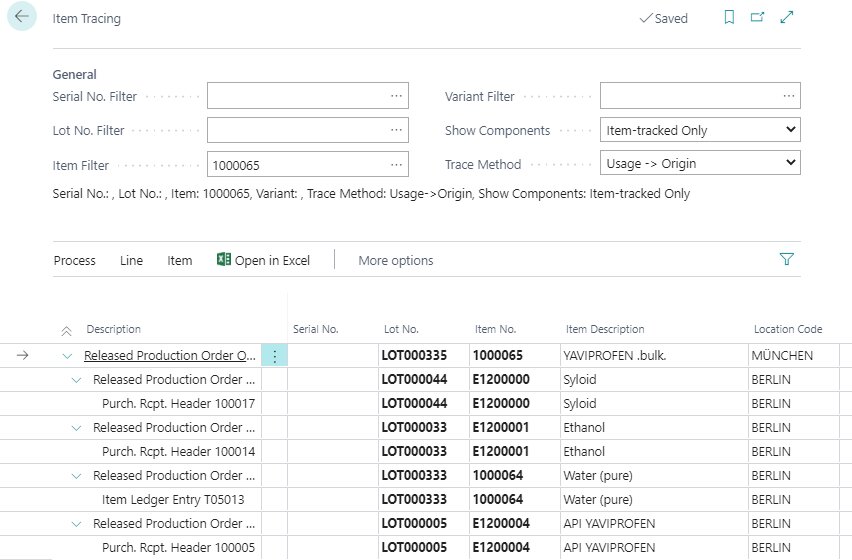Click More options
The image size is (852, 560).
(x=395, y=260)
